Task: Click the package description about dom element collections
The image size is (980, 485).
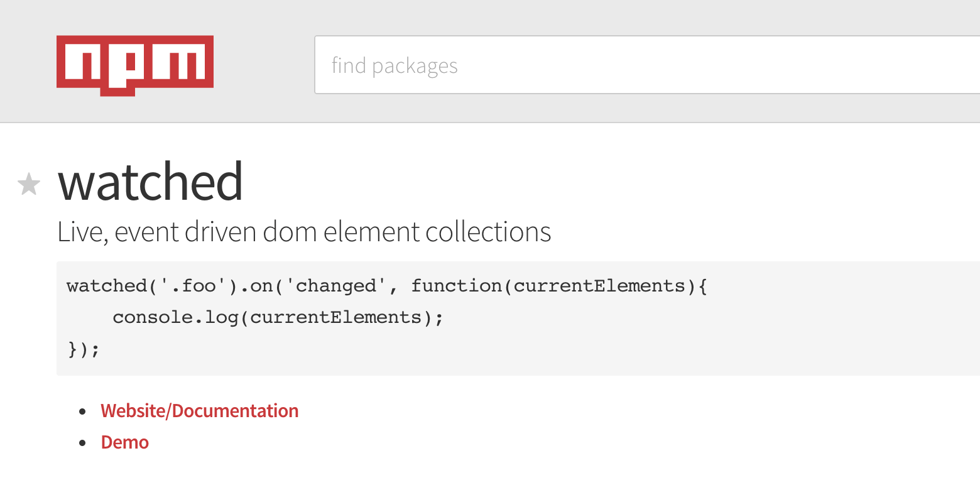Action: click(304, 232)
